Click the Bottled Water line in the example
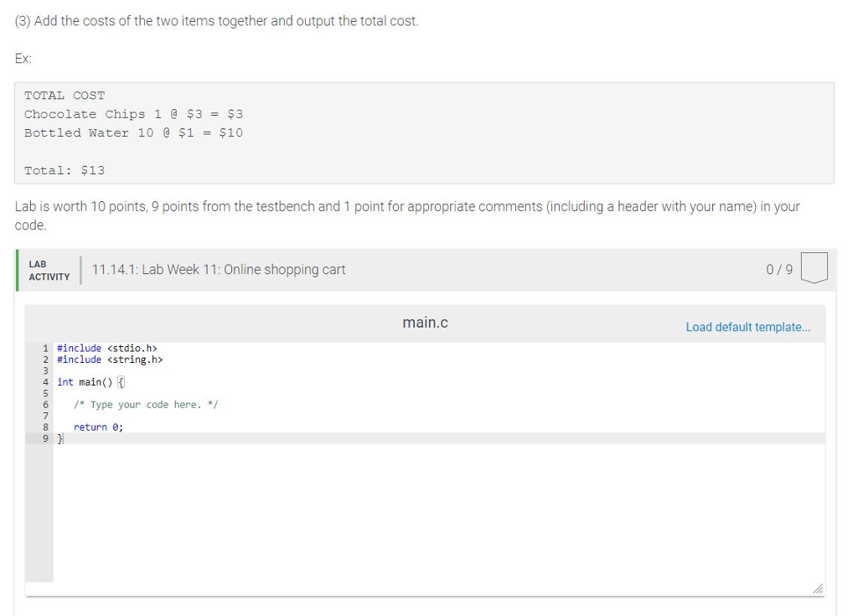The height and width of the screenshot is (616, 858). pos(132,132)
